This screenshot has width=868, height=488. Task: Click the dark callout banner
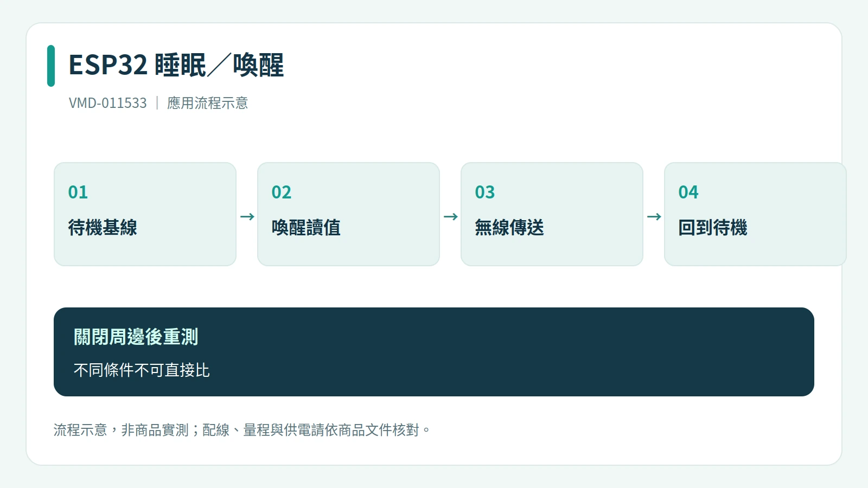pyautogui.click(x=434, y=352)
